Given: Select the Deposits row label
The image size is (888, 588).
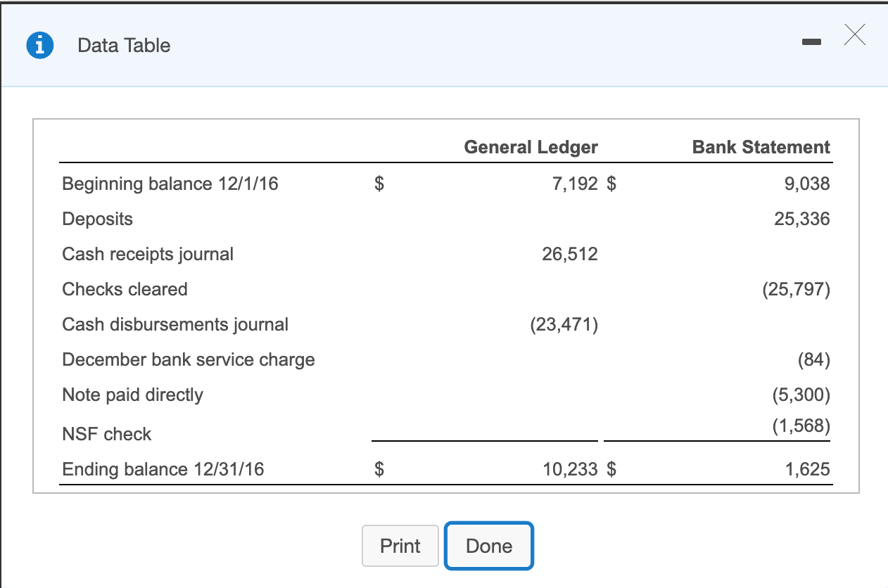Looking at the screenshot, I should [97, 219].
